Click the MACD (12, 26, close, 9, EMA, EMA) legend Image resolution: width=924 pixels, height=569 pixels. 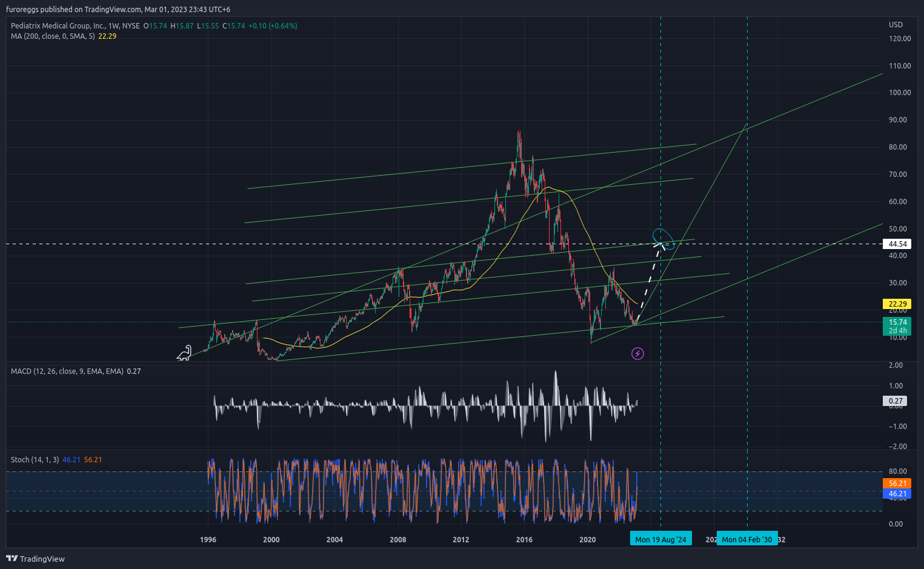pos(67,371)
